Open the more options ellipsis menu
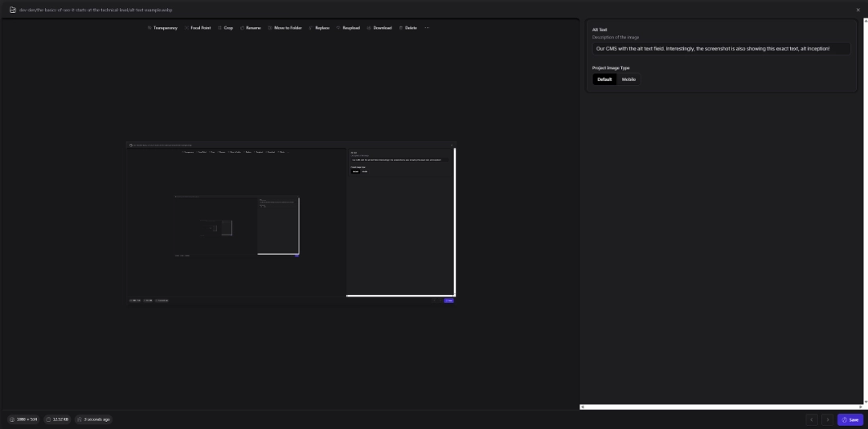 pyautogui.click(x=427, y=27)
